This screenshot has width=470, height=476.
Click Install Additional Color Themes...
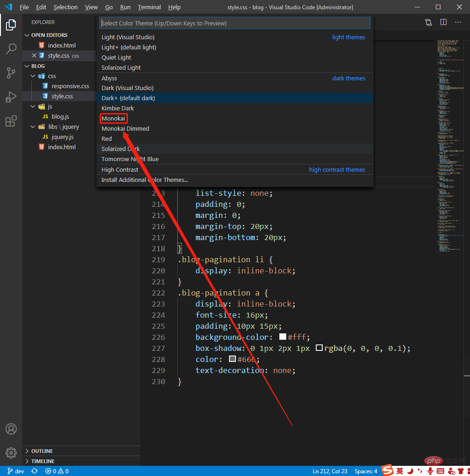pos(235,180)
